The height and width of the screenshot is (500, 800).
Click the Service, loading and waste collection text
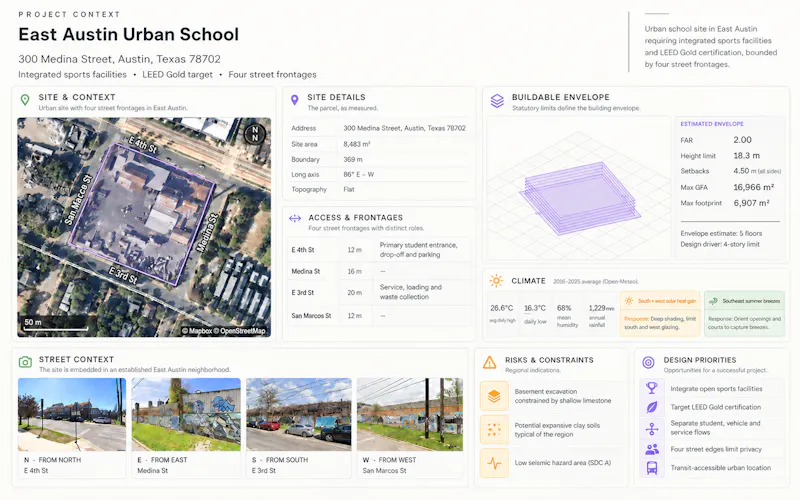(x=411, y=292)
